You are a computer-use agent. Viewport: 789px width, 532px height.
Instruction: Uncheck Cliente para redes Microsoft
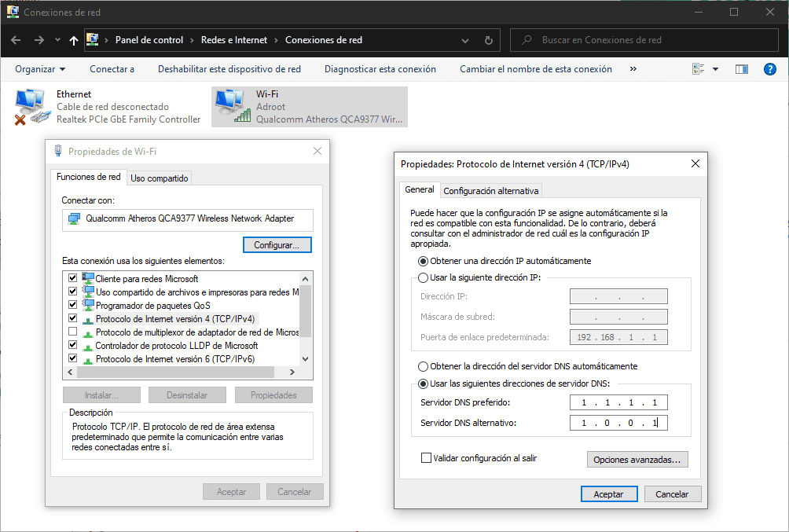tap(72, 278)
